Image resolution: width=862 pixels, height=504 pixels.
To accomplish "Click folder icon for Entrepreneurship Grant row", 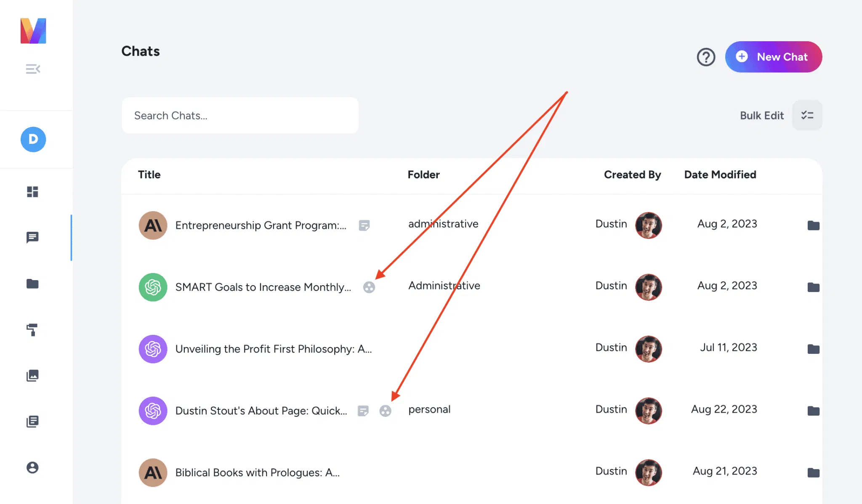I will pyautogui.click(x=813, y=225).
